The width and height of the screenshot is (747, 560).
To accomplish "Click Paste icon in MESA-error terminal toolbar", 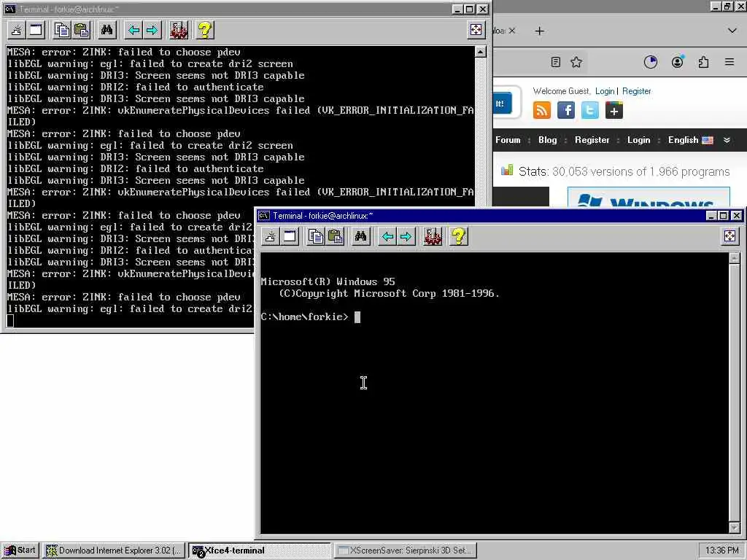I will pyautogui.click(x=82, y=30).
